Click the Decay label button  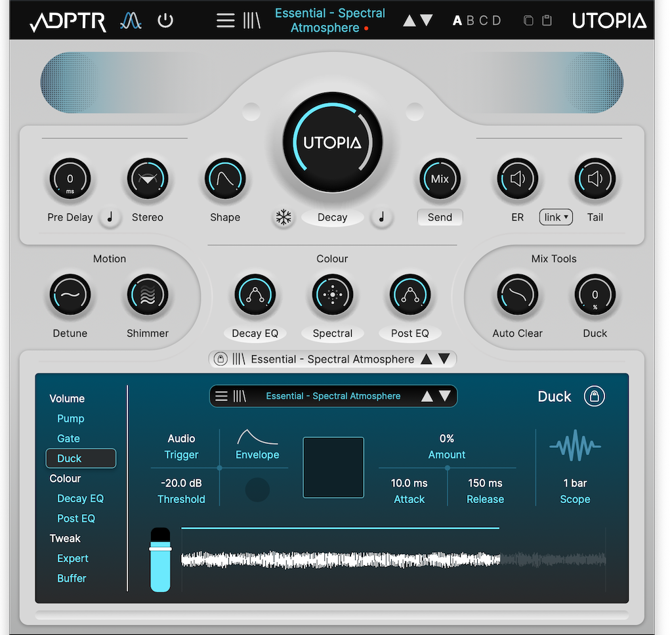click(333, 217)
